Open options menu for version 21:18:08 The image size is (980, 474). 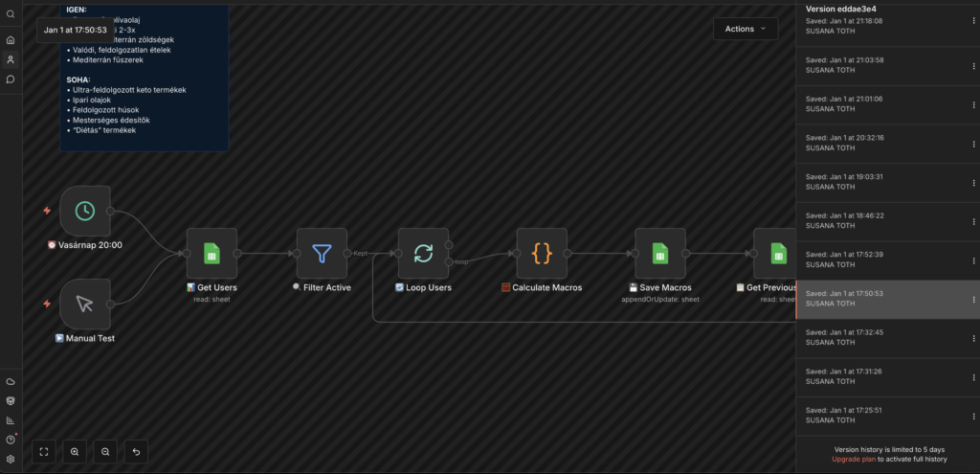pyautogui.click(x=973, y=25)
